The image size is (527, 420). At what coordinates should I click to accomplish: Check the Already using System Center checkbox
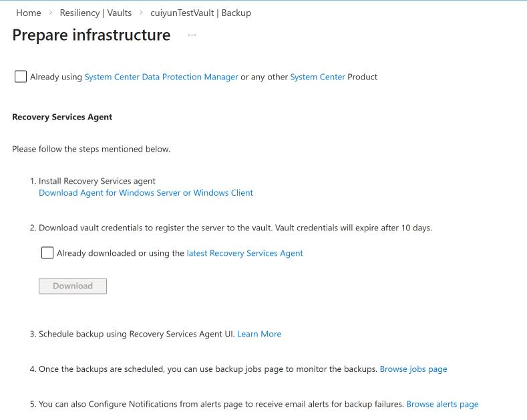(x=21, y=77)
